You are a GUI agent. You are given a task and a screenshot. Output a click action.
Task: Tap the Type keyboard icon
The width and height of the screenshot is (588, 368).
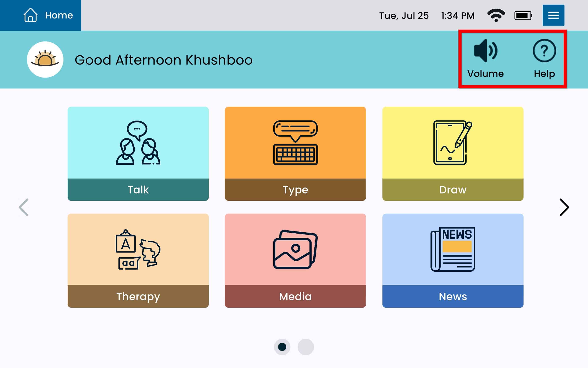[x=295, y=143]
